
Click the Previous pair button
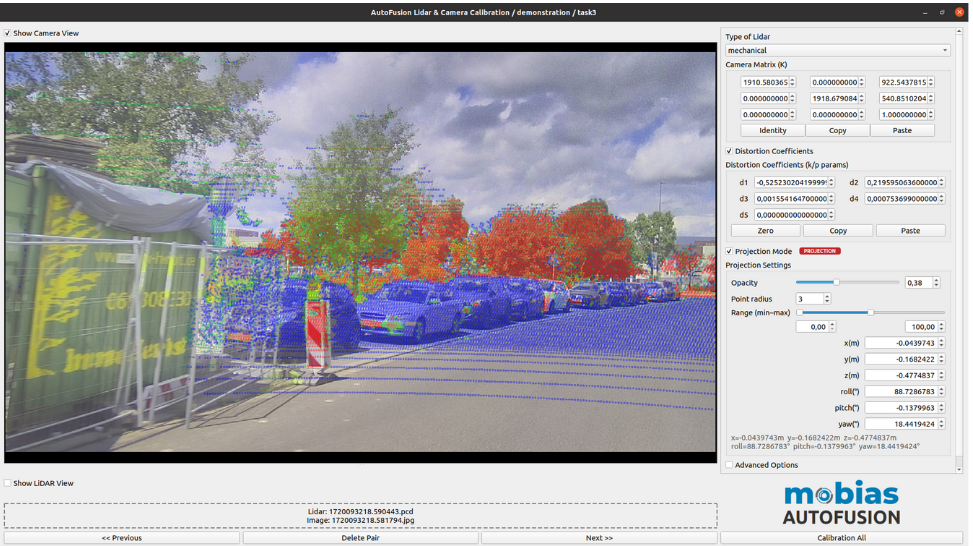[x=121, y=538]
